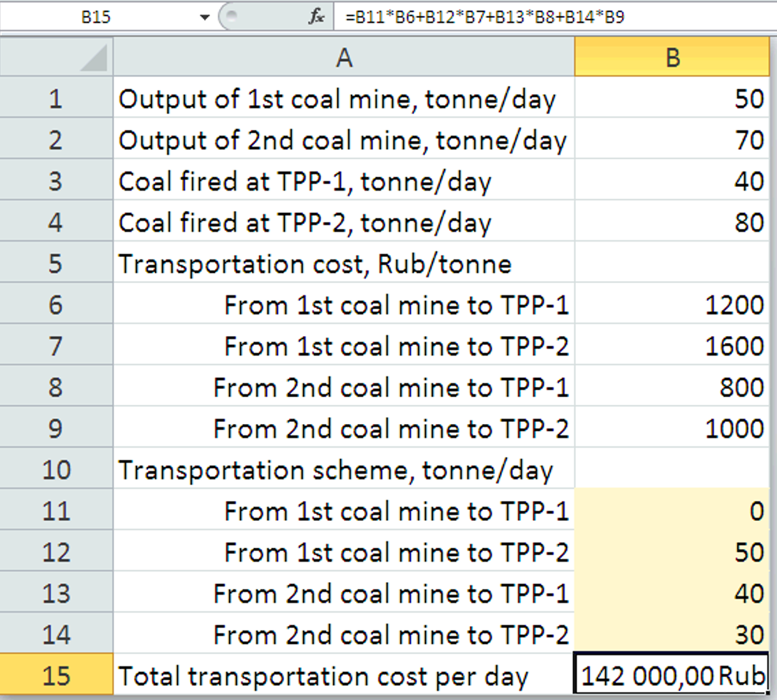The height and width of the screenshot is (700, 777).
Task: Select the column B header
Action: 672,57
